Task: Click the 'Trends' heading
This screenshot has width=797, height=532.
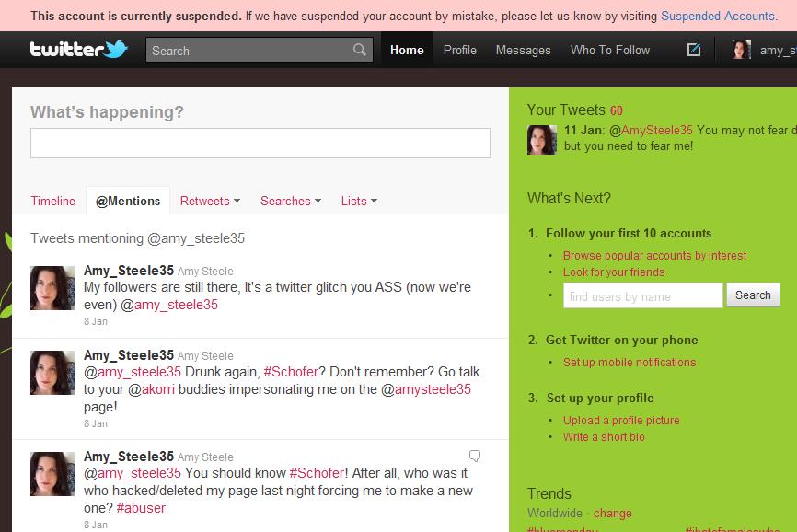Action: 549,494
